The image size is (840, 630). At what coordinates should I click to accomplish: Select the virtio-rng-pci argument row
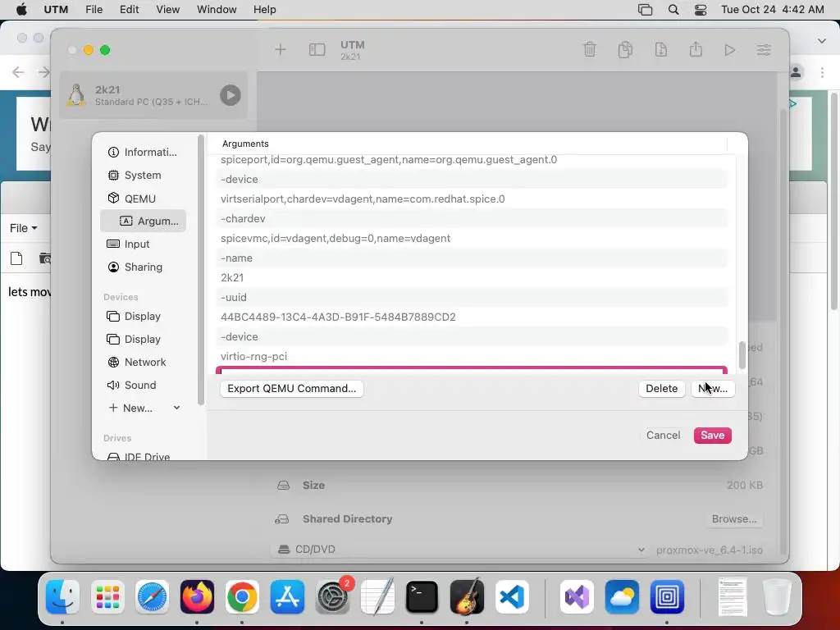[x=472, y=356]
